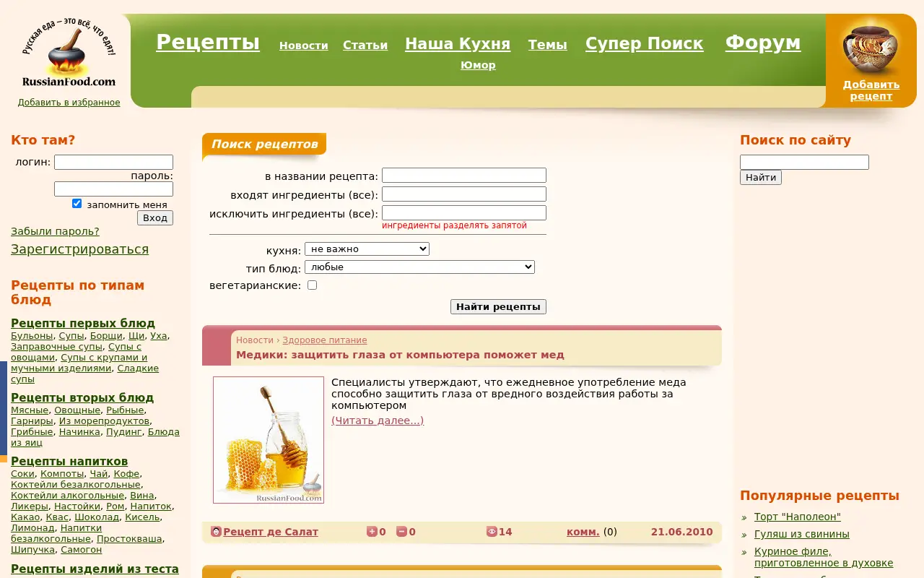This screenshot has width=924, height=578.
Task: Click the Найти рецепты button
Action: coord(498,307)
